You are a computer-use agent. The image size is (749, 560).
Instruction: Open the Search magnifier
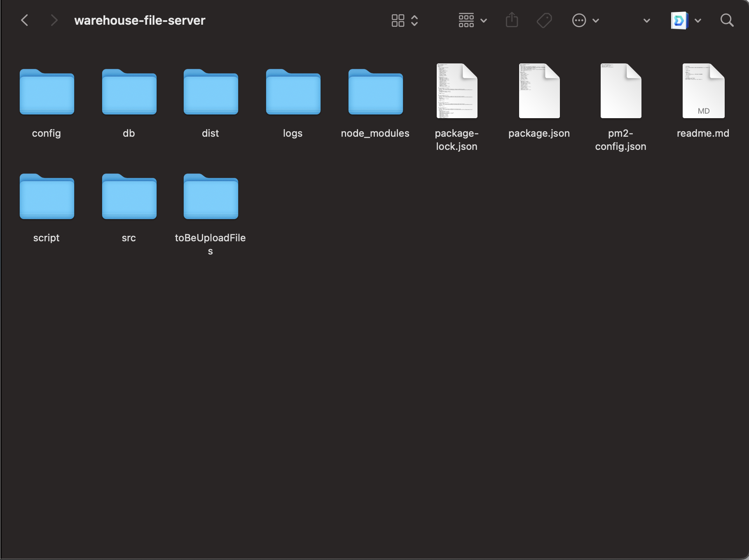(727, 20)
